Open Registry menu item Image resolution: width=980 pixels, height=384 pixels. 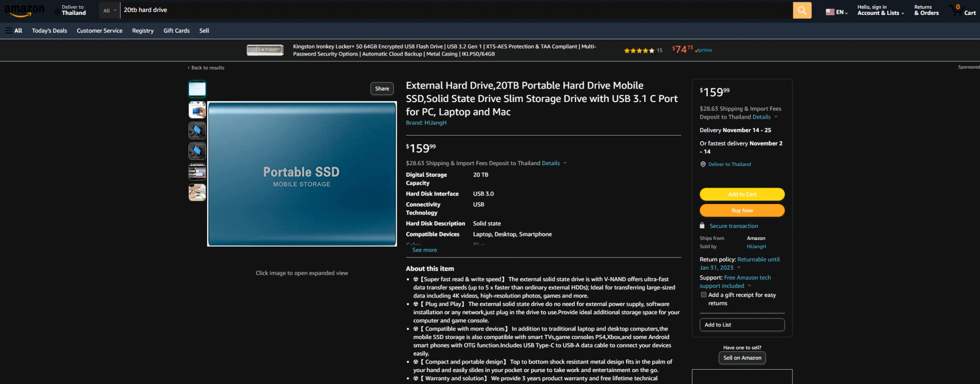click(143, 31)
